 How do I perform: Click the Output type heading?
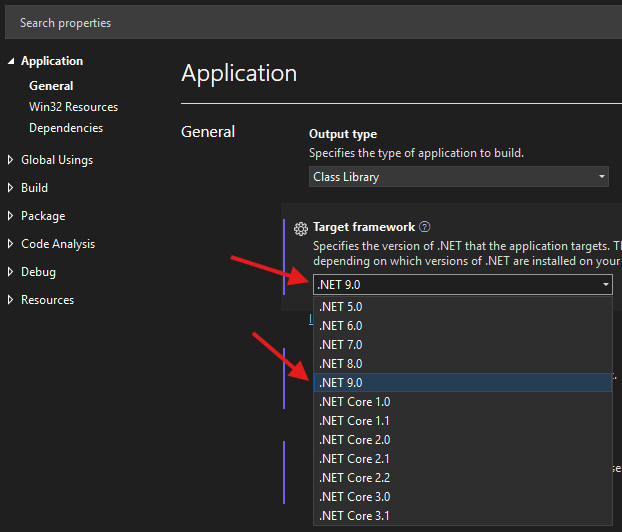pyautogui.click(x=343, y=134)
